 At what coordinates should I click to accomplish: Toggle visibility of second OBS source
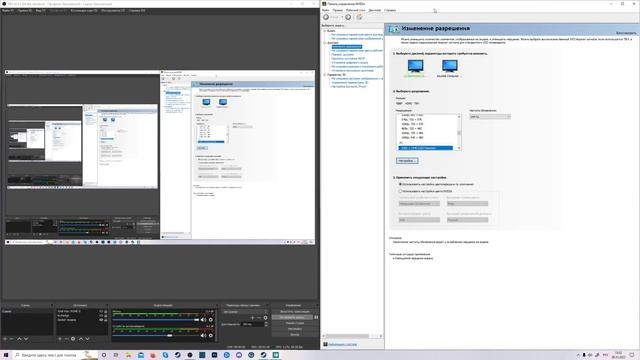coord(101,316)
